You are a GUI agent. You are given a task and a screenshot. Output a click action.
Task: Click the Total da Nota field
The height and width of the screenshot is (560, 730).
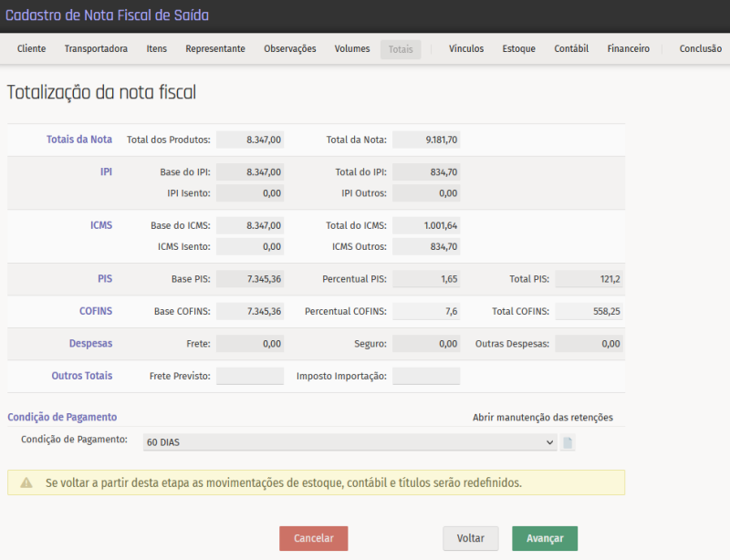click(x=426, y=140)
